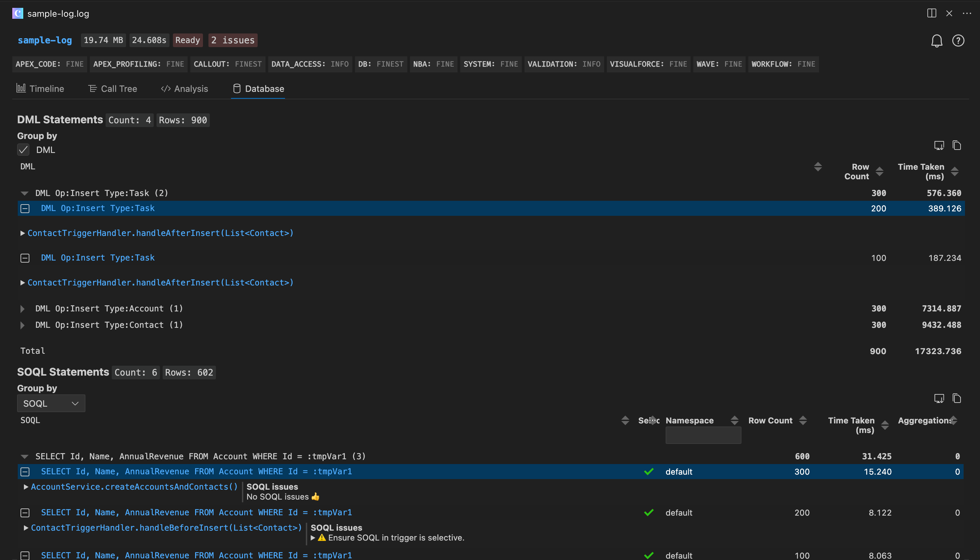The width and height of the screenshot is (980, 560).
Task: Open help using the question mark icon
Action: [958, 40]
